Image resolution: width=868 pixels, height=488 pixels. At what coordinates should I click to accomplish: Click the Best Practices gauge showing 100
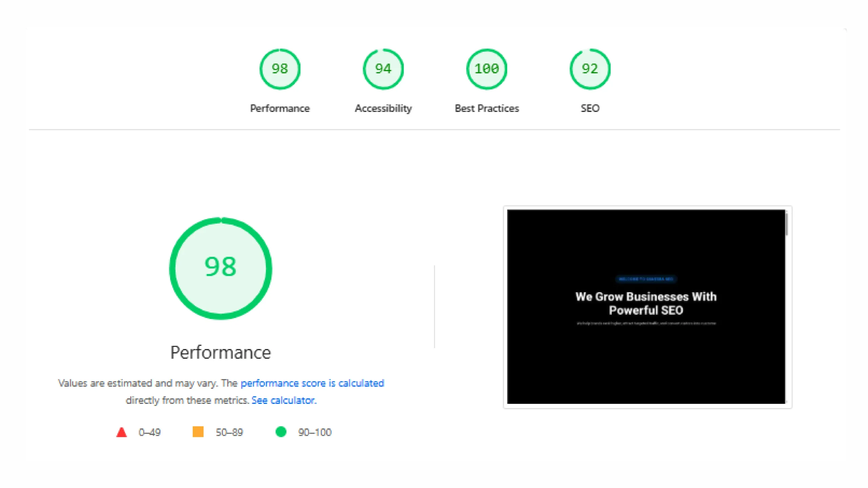click(x=487, y=69)
